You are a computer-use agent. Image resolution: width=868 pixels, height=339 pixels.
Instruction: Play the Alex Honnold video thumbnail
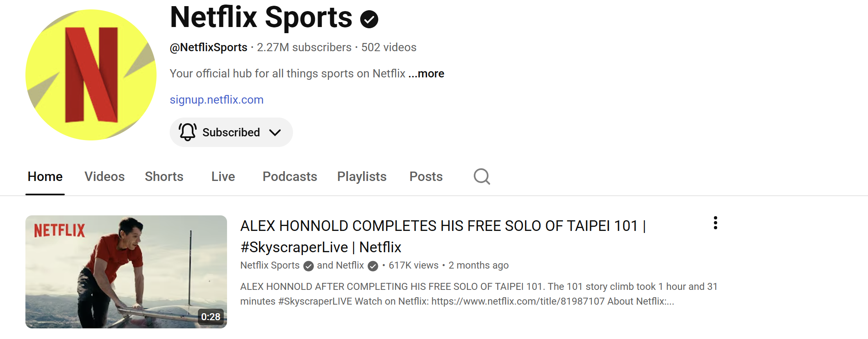[126, 272]
